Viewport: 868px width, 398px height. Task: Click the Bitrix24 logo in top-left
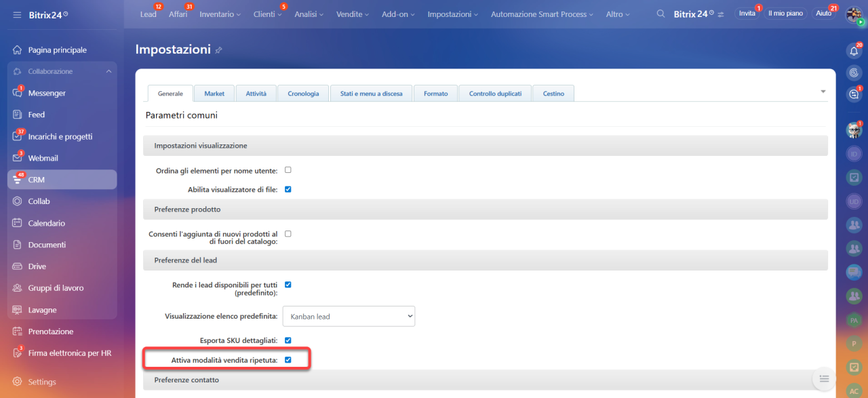click(x=47, y=14)
